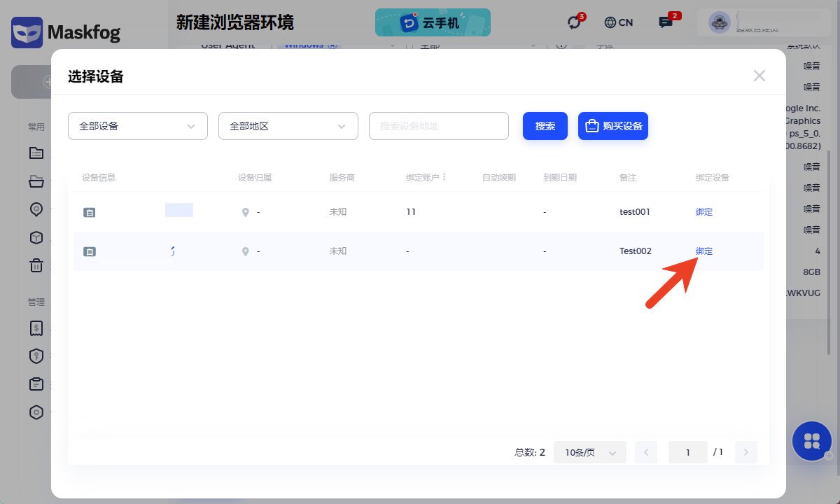Open the 云手机 banner

coord(433,22)
